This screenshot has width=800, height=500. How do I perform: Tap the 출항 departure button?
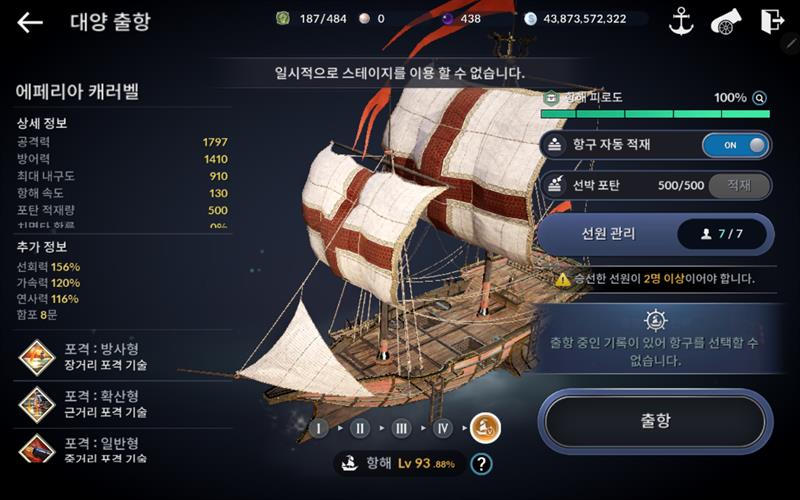coord(656,421)
